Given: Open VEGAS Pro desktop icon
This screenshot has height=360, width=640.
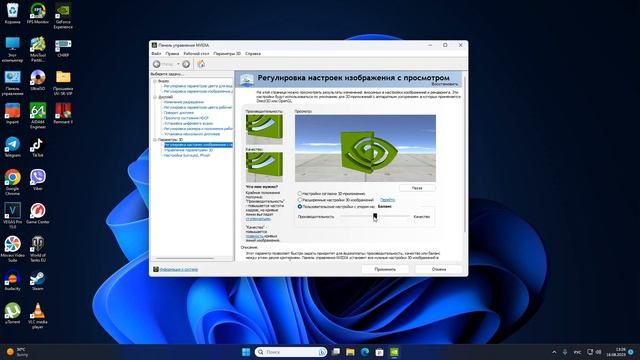Looking at the screenshot, I should 12,216.
